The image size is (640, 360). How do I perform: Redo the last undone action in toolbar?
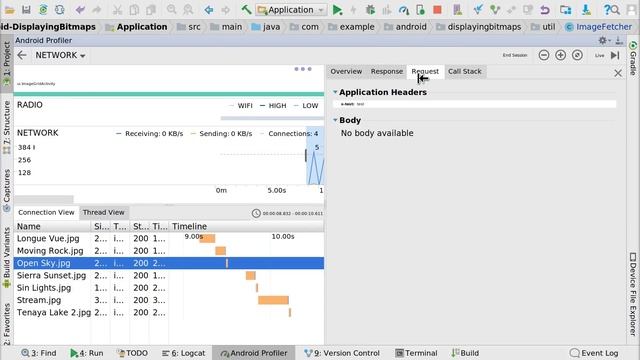point(97,9)
